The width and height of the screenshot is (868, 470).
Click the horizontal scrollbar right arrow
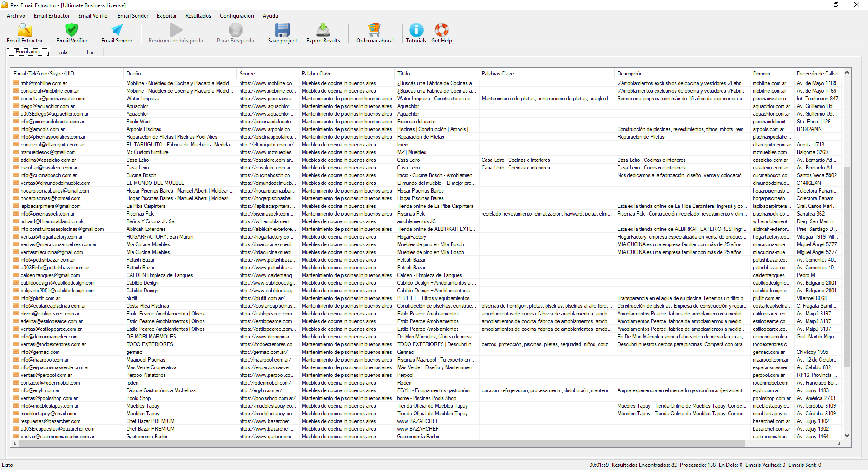point(840,443)
